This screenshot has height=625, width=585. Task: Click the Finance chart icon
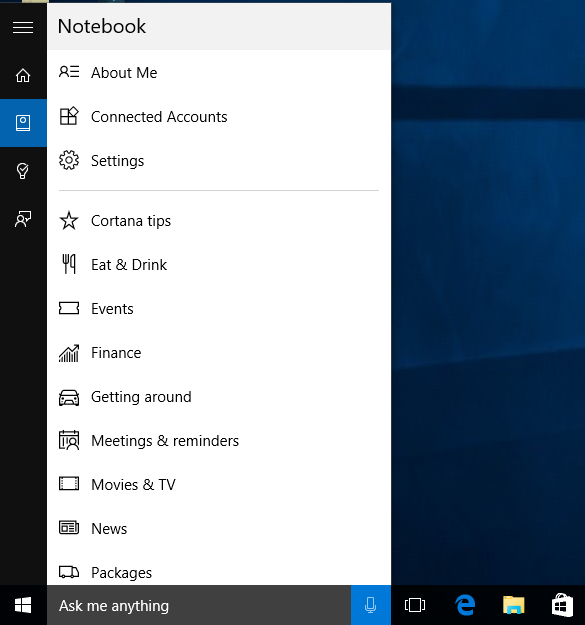click(69, 353)
